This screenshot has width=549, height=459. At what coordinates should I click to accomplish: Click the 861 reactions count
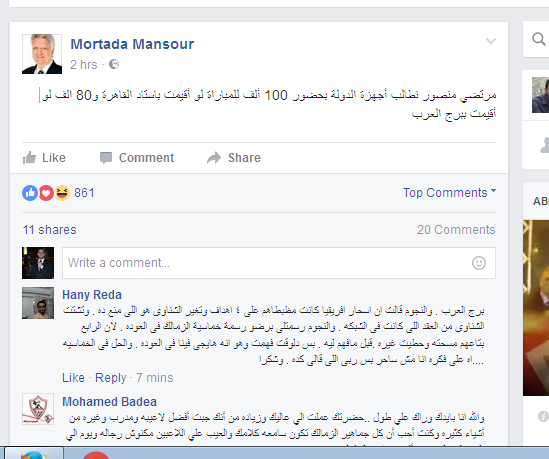84,193
